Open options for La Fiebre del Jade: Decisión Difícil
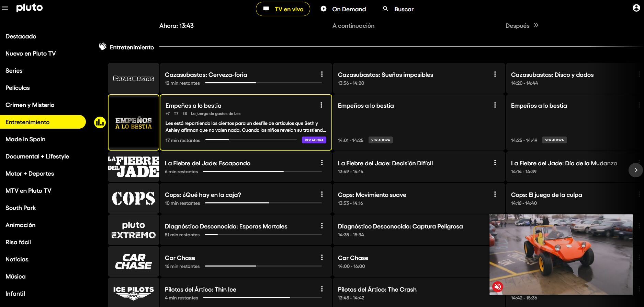This screenshot has height=307, width=644. tap(495, 163)
